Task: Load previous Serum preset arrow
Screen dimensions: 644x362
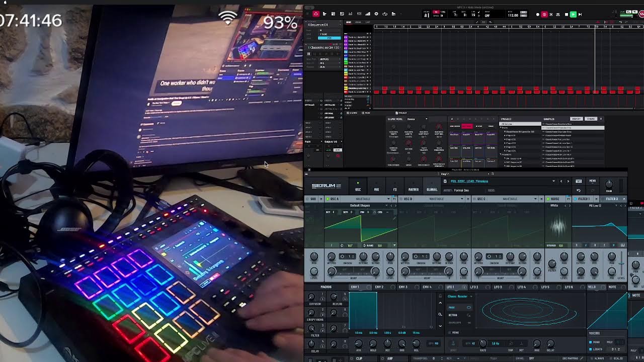Action: (x=561, y=182)
